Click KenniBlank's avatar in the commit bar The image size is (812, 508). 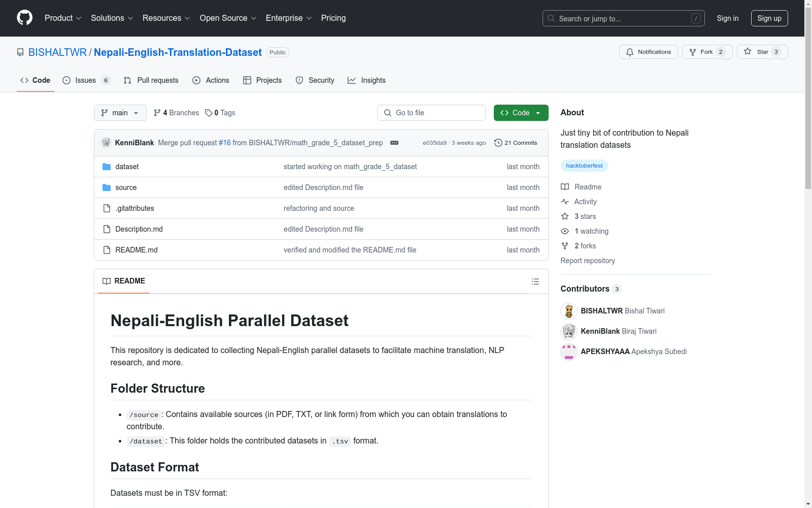pyautogui.click(x=106, y=143)
